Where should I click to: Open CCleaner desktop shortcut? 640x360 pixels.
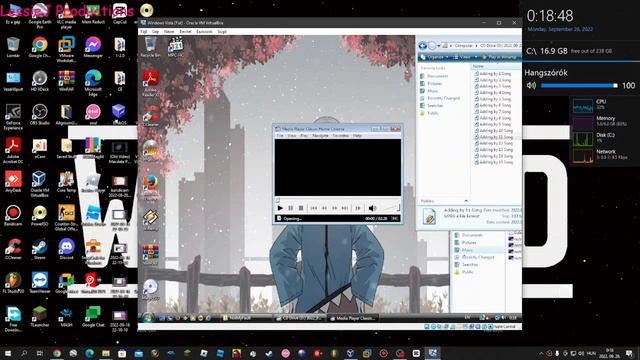pyautogui.click(x=13, y=249)
